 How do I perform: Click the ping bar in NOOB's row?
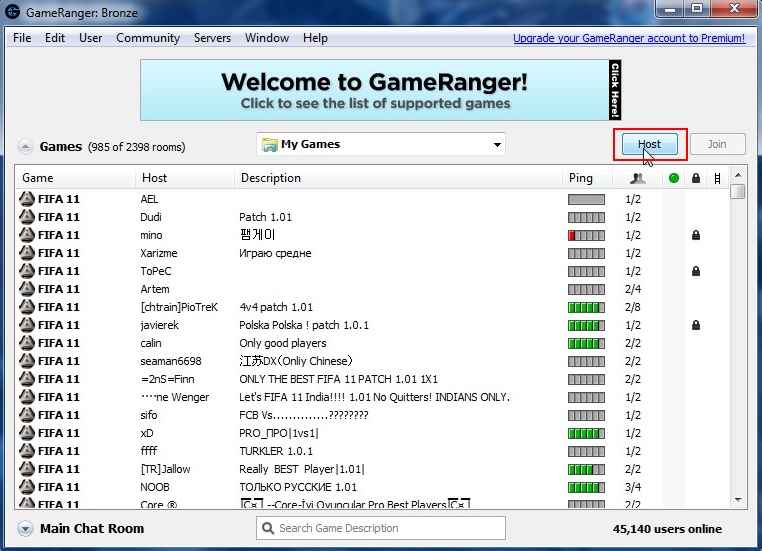(x=586, y=487)
